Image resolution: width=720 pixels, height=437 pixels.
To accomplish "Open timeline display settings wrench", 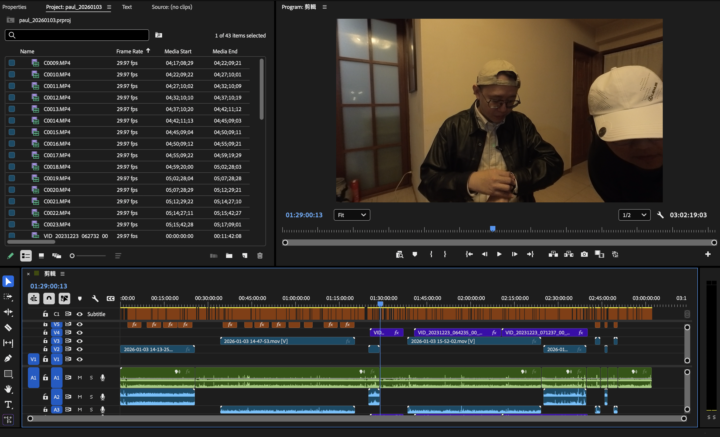I will (x=94, y=298).
